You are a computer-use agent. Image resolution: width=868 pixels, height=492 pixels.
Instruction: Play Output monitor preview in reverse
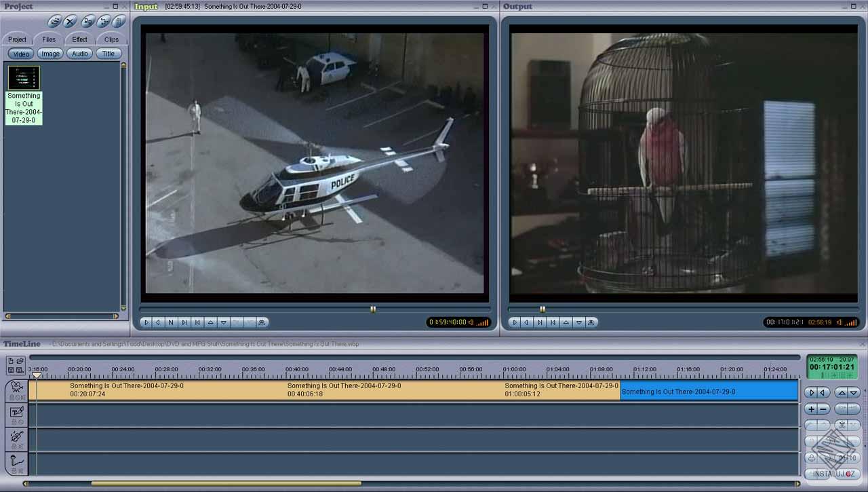click(527, 322)
